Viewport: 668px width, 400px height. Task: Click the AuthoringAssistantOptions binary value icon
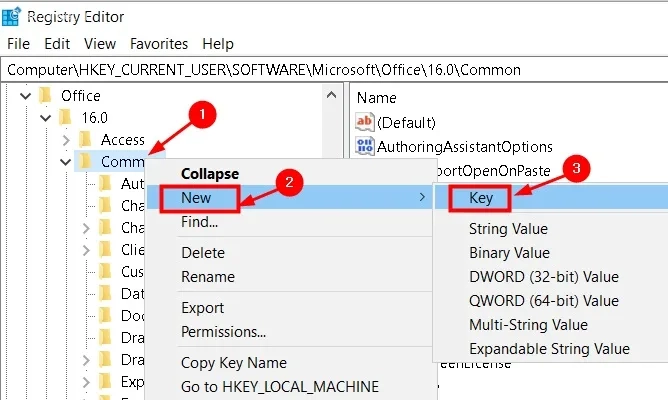click(x=364, y=147)
